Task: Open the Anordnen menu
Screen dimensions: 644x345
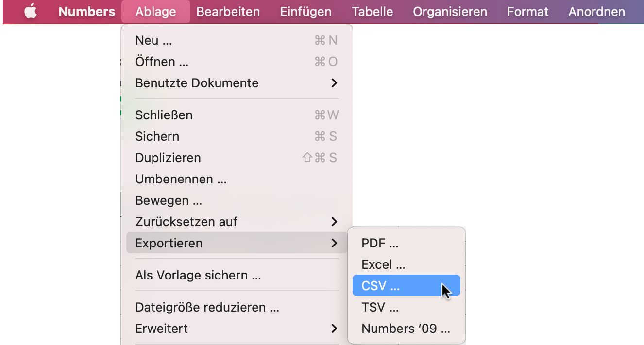Action: [596, 11]
